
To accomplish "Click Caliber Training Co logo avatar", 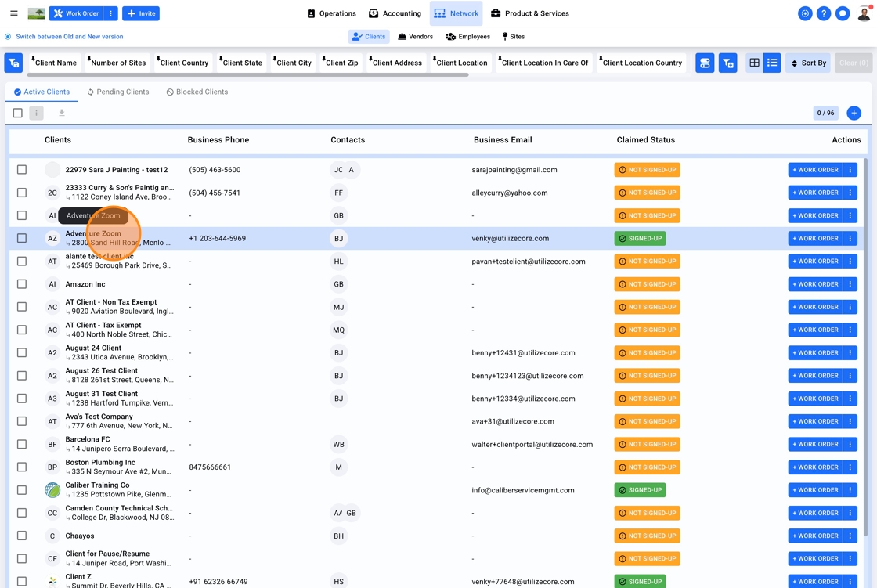I will pos(52,490).
